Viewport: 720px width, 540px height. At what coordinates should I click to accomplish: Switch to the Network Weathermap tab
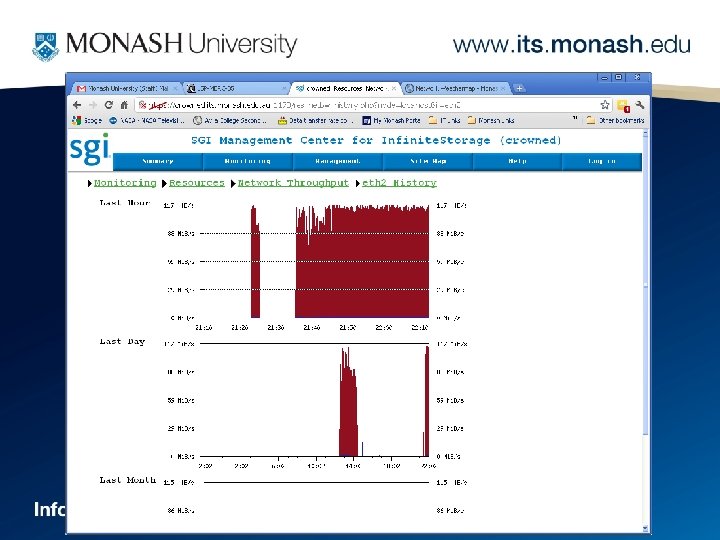(x=456, y=88)
